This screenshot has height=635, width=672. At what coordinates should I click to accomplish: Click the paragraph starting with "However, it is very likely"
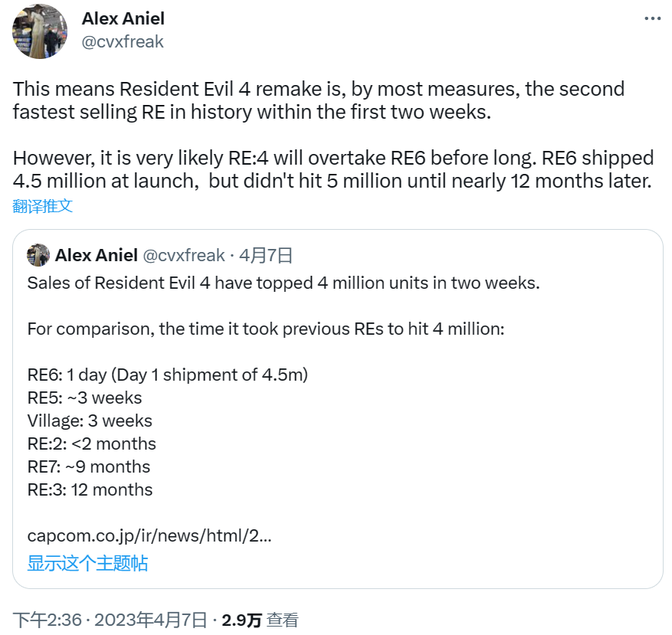tap(333, 169)
